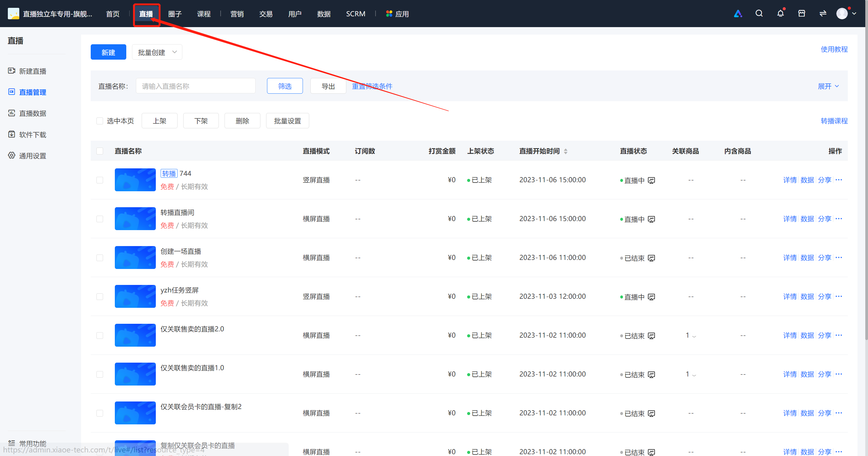Open the 批量创建 dropdown
This screenshot has width=868, height=456.
(x=157, y=52)
